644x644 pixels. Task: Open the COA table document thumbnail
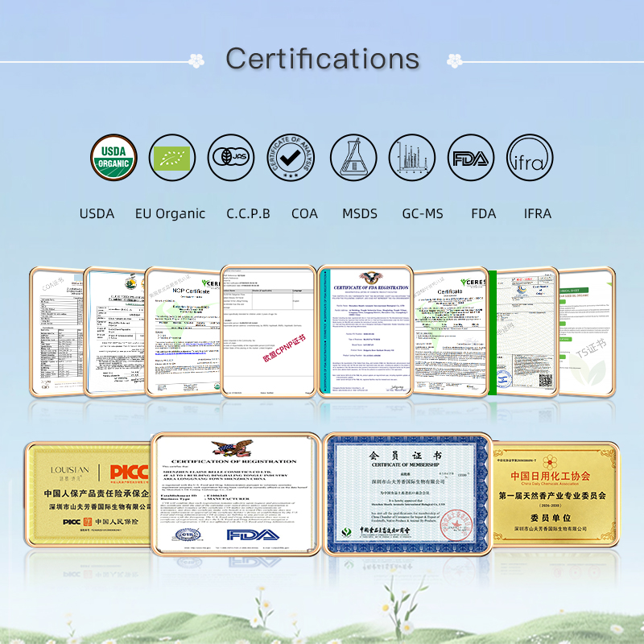[x=56, y=332]
